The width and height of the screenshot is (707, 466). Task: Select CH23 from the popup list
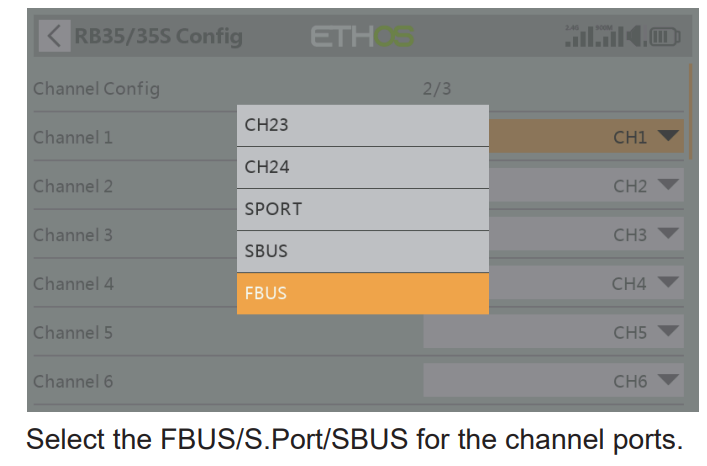(x=362, y=126)
